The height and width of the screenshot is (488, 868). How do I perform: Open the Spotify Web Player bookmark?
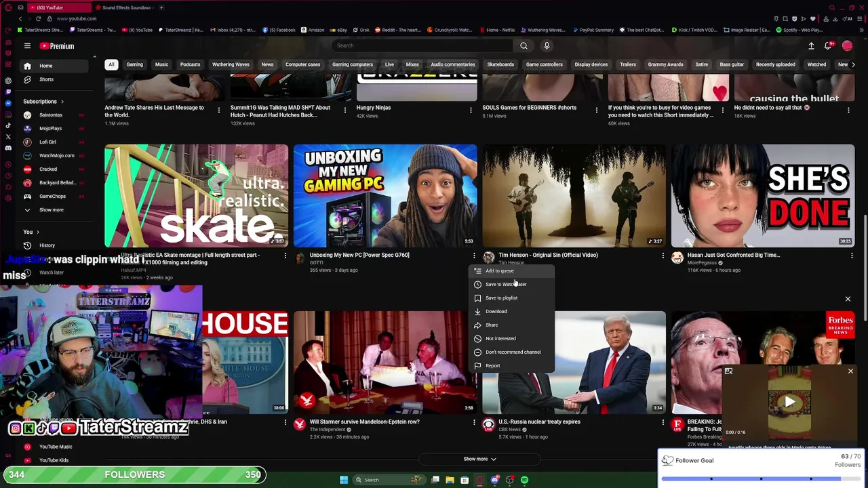point(800,30)
